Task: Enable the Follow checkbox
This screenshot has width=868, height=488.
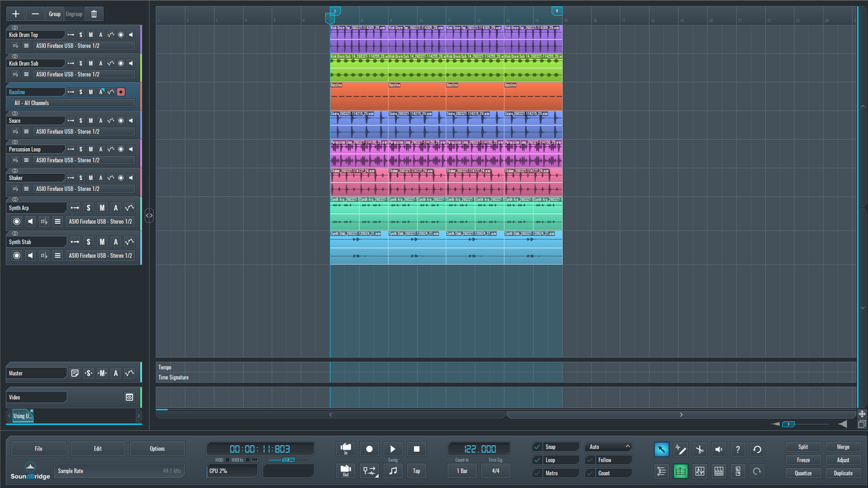Action: [590, 460]
